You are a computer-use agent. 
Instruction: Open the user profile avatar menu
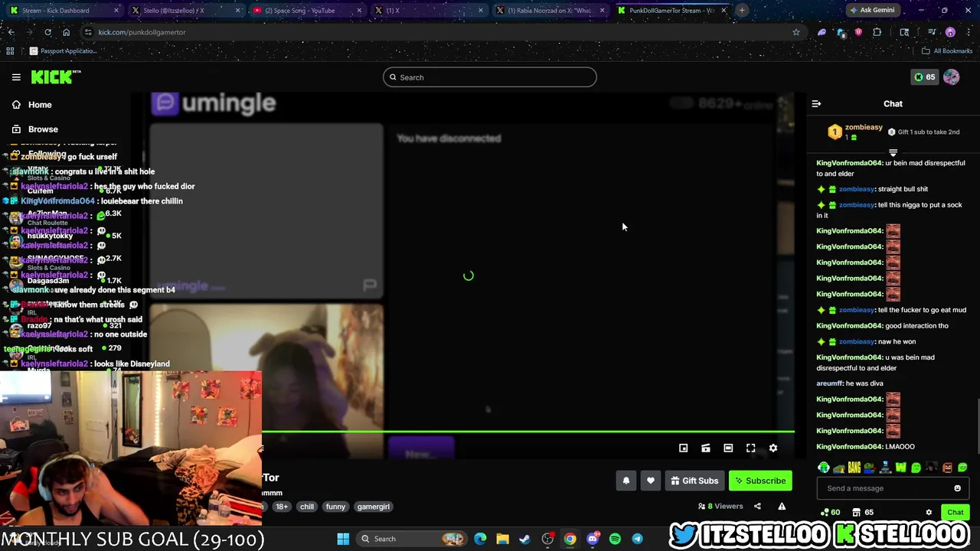(x=951, y=77)
